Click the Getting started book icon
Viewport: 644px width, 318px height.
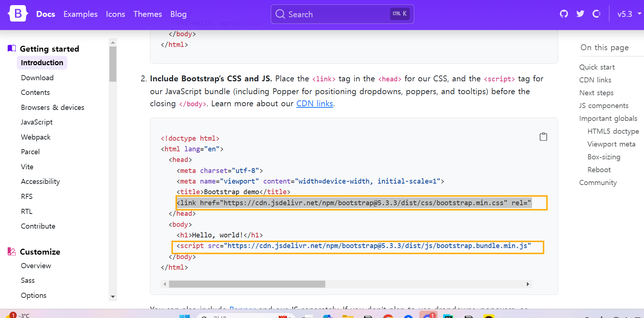(12, 48)
